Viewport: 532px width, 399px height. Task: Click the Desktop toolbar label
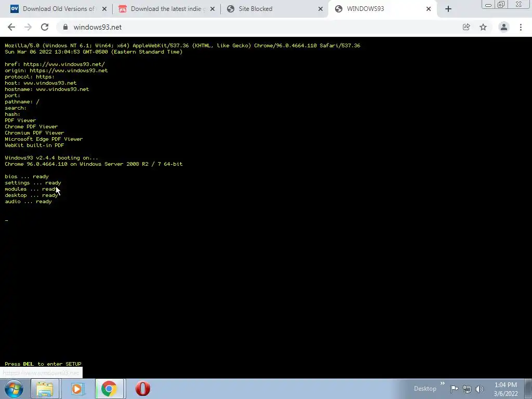[425, 389]
